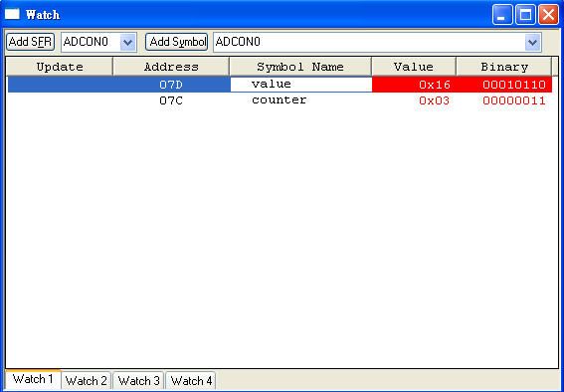Image resolution: width=564 pixels, height=392 pixels.
Task: Minimize the Watch window
Action: pos(502,15)
